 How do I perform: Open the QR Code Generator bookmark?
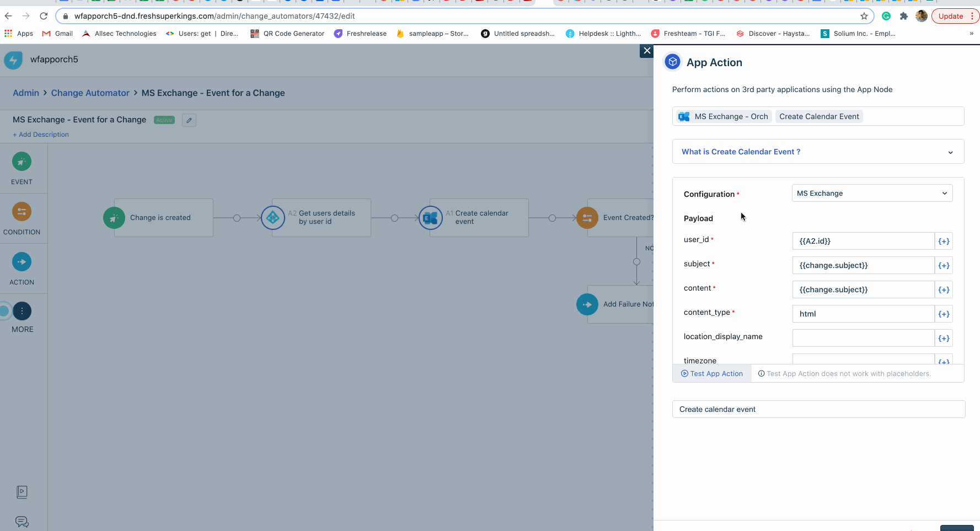point(287,34)
